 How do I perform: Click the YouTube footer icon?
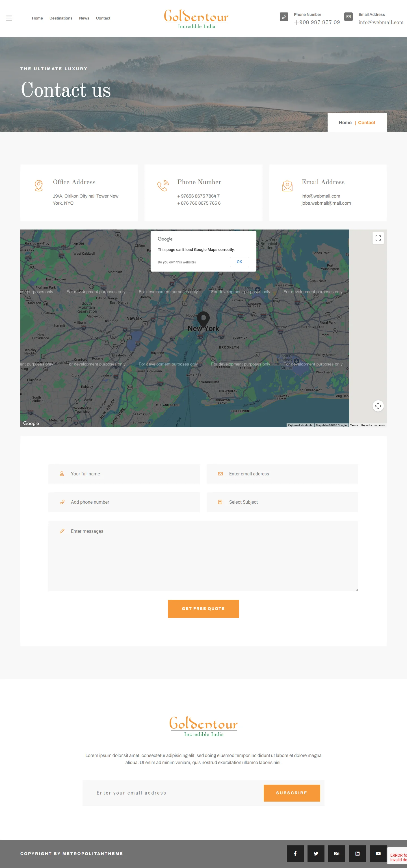click(x=378, y=854)
